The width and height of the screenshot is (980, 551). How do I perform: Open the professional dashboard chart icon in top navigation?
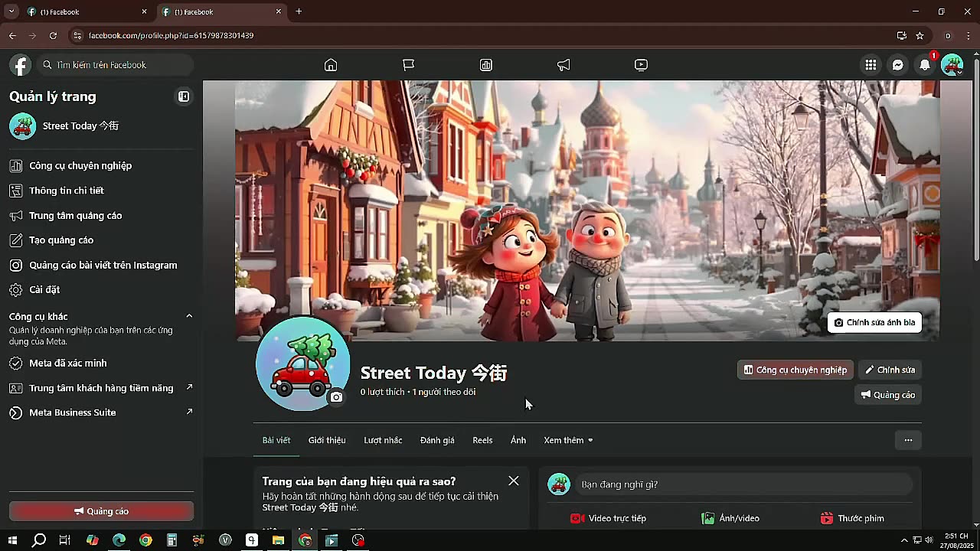pos(486,65)
